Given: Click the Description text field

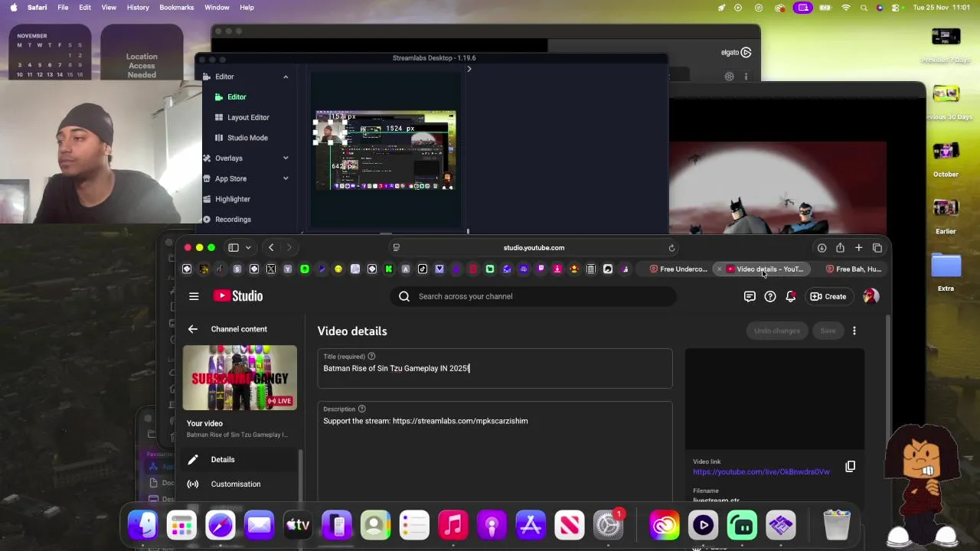Looking at the screenshot, I should coord(495,452).
